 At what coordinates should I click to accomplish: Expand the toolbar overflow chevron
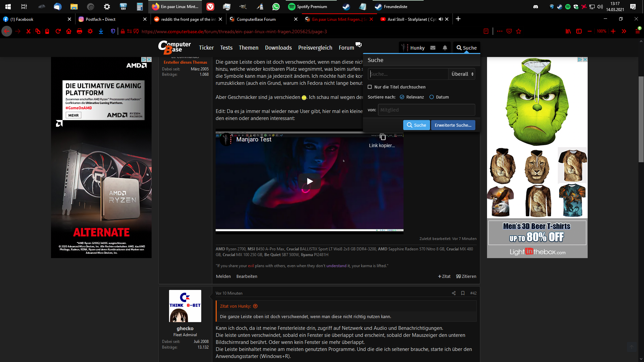click(x=624, y=32)
